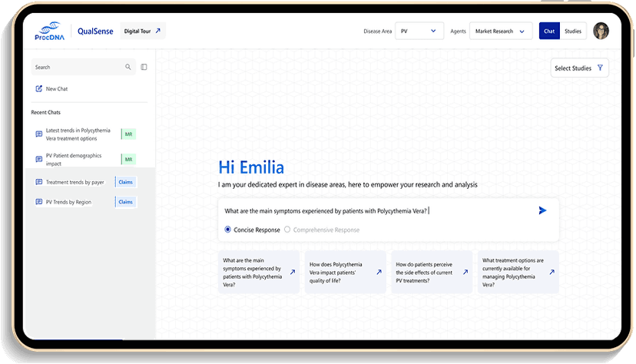Open Treatment trends by payer chat
This screenshot has width=636, height=364.
point(75,183)
